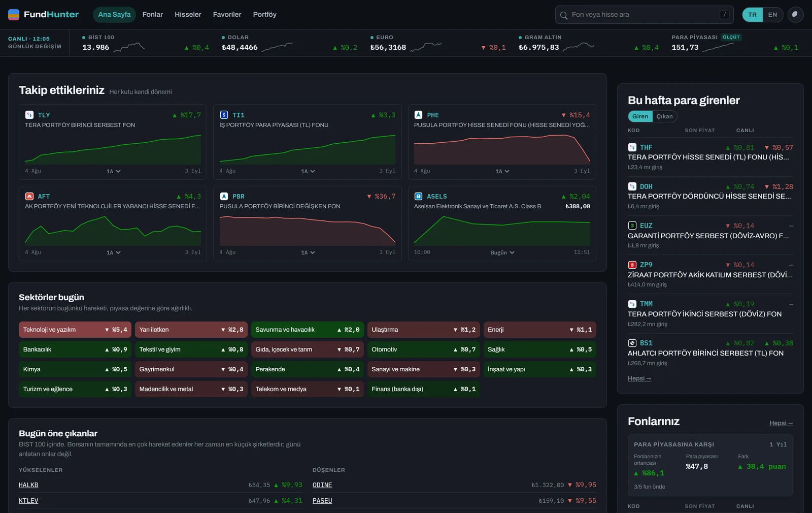This screenshot has height=513, width=812.
Task: Select Turizm ve eğlence sector tile
Action: [x=75, y=389]
